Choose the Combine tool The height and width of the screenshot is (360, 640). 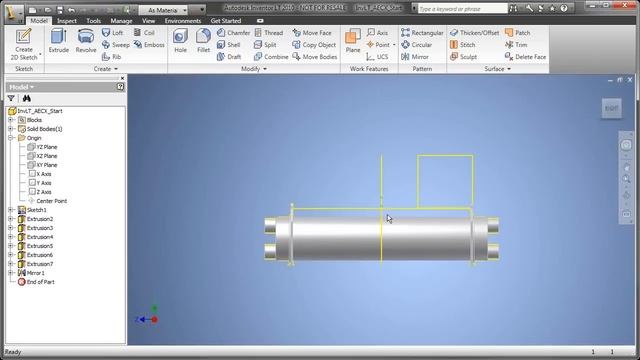coord(271,57)
